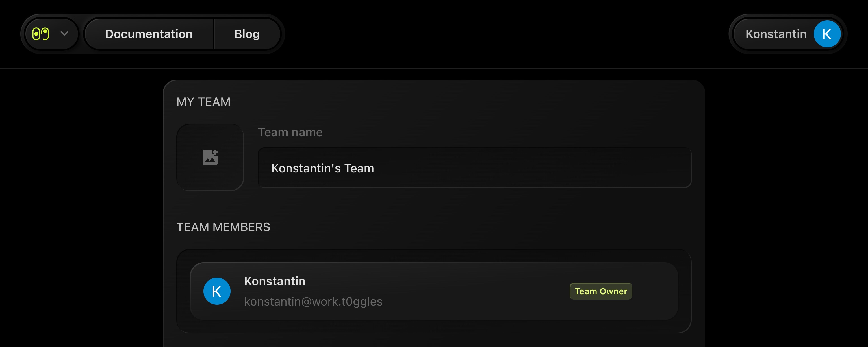868x347 pixels.
Task: Click the Konstantin's Team text value
Action: (322, 168)
